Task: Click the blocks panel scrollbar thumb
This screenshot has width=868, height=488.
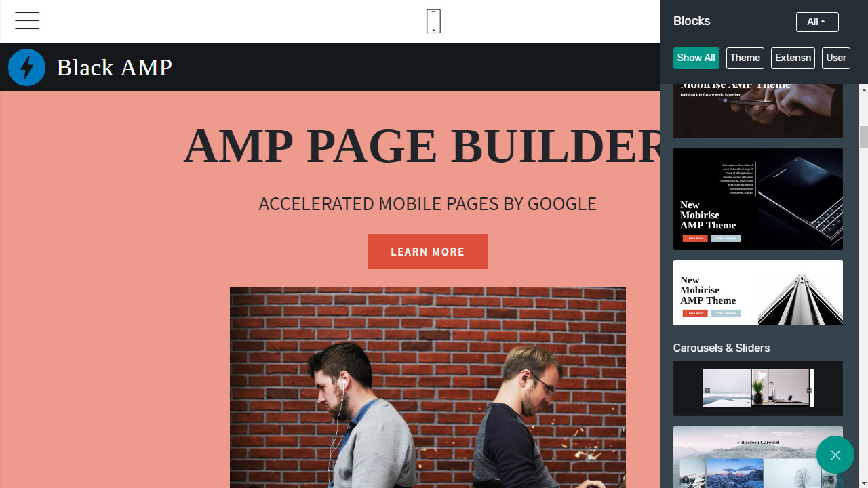Action: click(864, 137)
